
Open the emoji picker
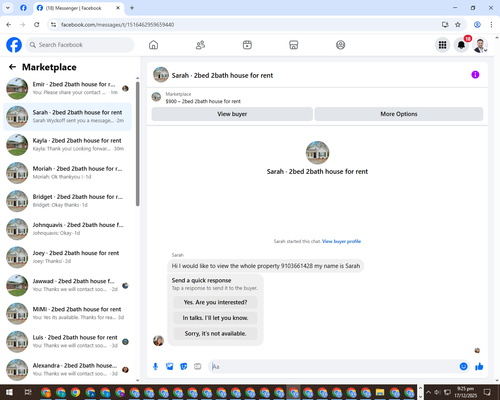coord(463,367)
